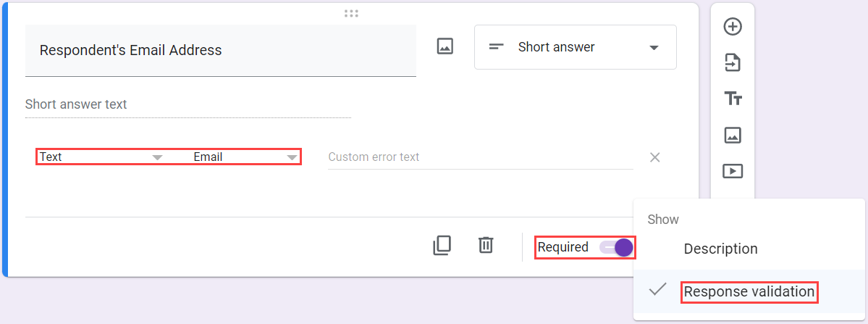Duplicate this question with the copy icon

click(442, 245)
